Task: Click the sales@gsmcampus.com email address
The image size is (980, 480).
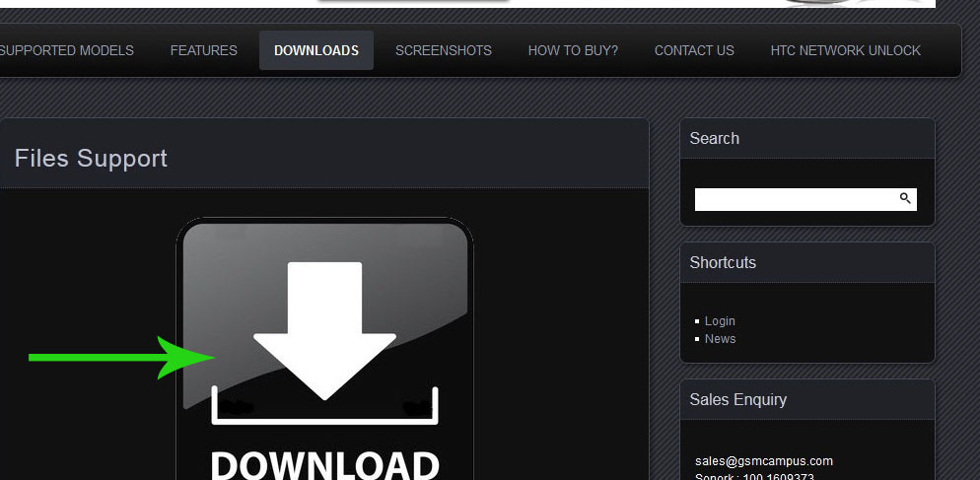Action: [x=764, y=461]
